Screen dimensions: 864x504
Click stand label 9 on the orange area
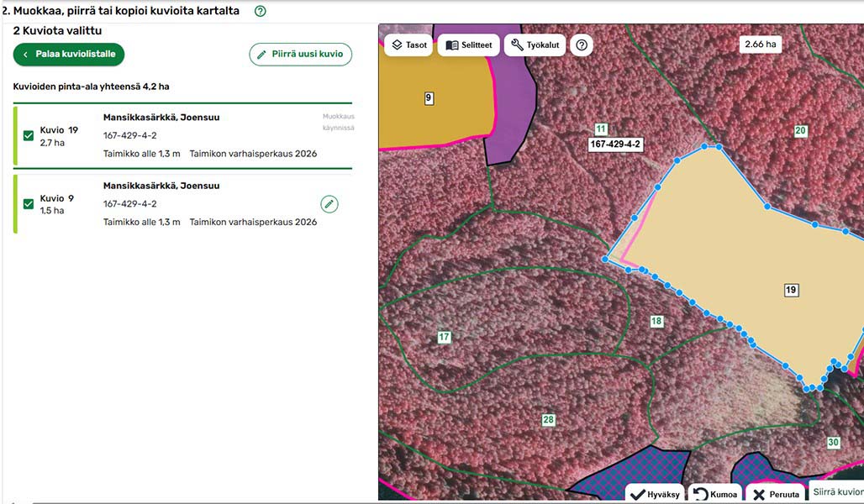[x=429, y=98]
